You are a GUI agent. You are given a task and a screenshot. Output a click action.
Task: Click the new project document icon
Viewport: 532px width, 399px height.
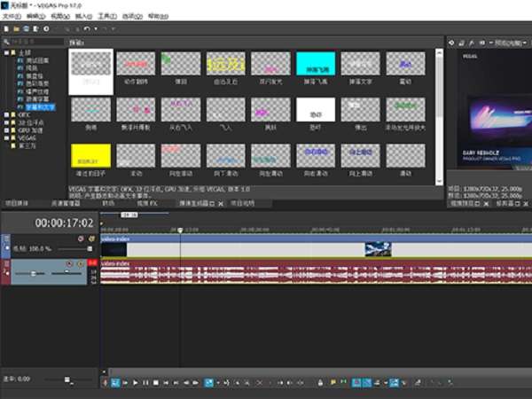tap(6, 29)
